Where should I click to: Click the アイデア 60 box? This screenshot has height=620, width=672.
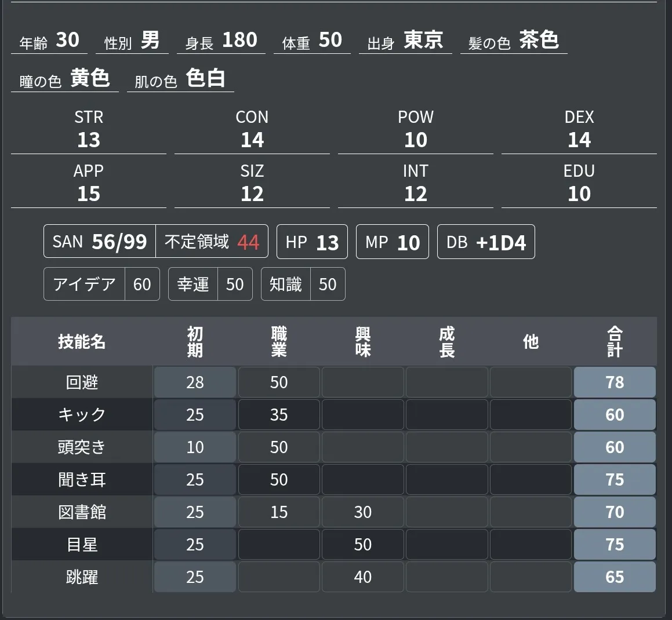coord(101,285)
